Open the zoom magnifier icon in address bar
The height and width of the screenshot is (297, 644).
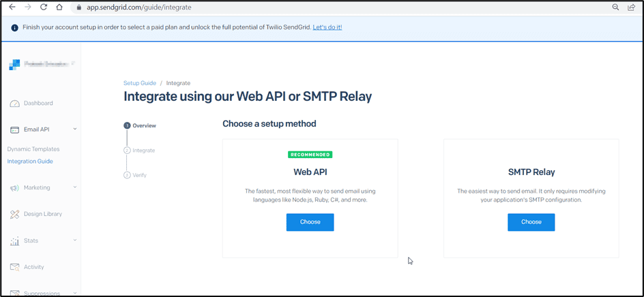point(615,7)
